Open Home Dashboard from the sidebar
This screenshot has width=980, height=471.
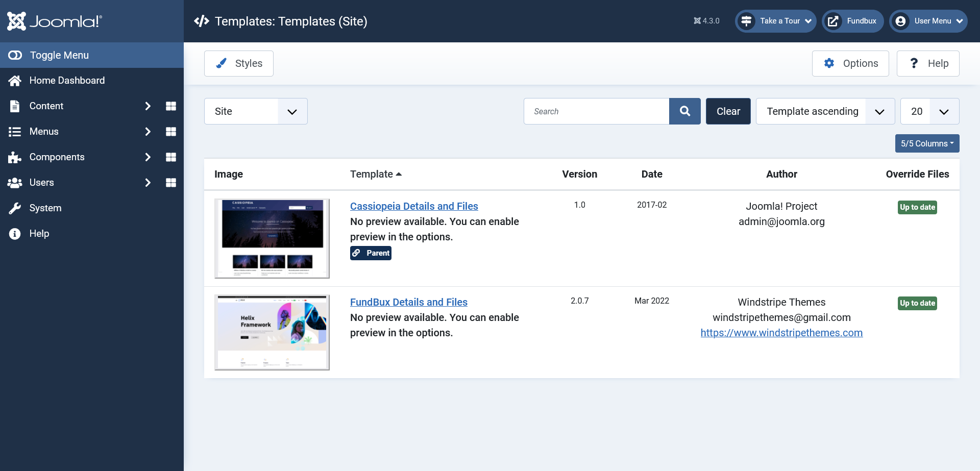[x=67, y=81]
